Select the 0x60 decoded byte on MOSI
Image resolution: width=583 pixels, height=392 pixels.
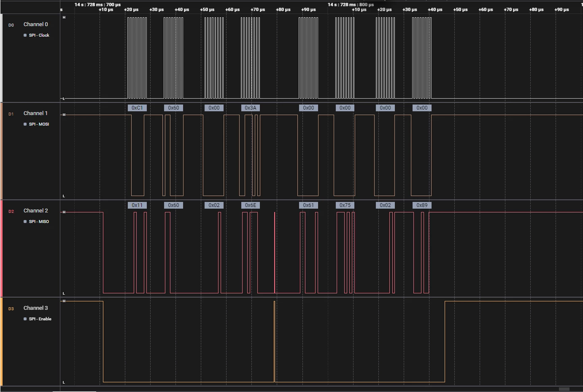coord(173,108)
